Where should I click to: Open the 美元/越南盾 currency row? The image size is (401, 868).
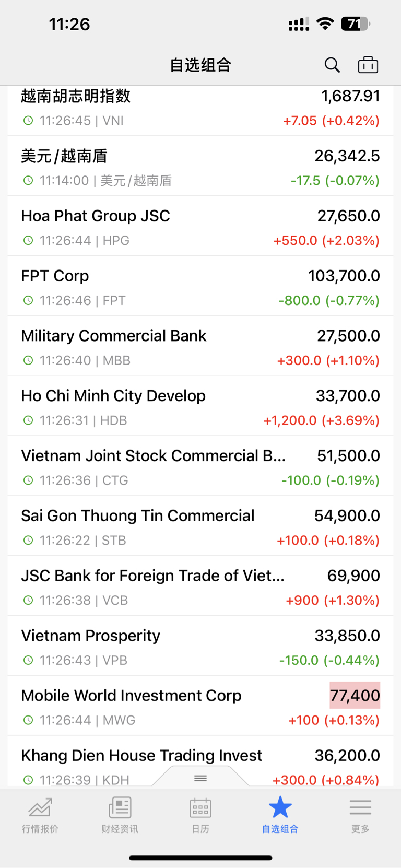click(x=200, y=166)
